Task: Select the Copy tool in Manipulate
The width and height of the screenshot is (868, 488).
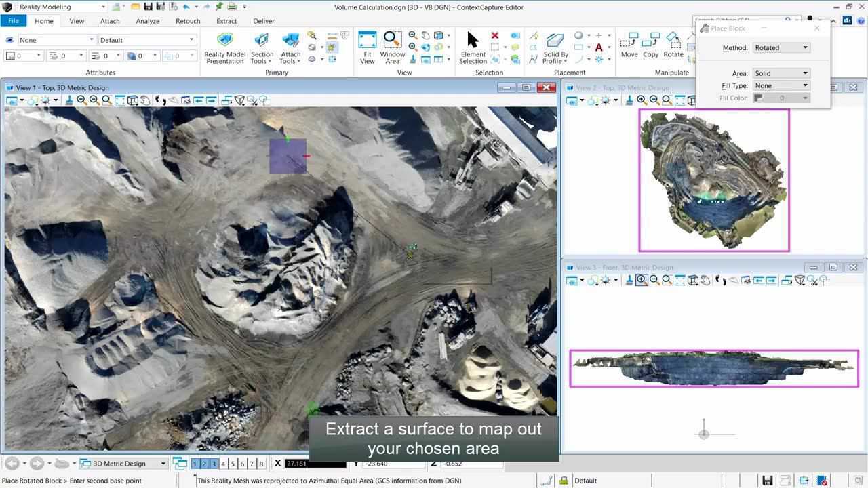Action: click(650, 45)
